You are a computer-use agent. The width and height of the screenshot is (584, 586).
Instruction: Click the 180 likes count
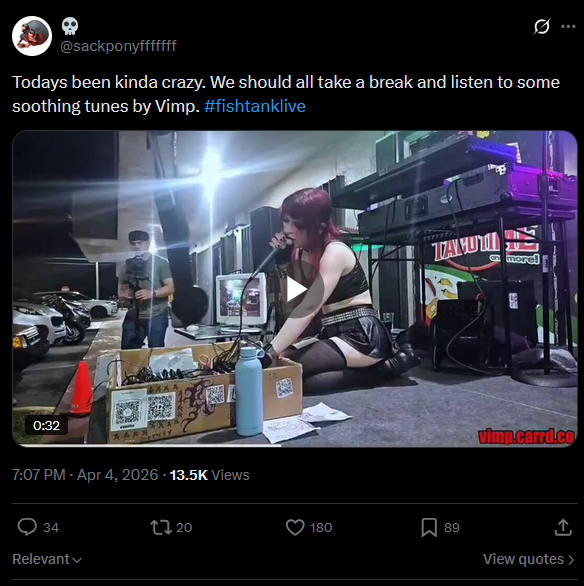pos(321,527)
